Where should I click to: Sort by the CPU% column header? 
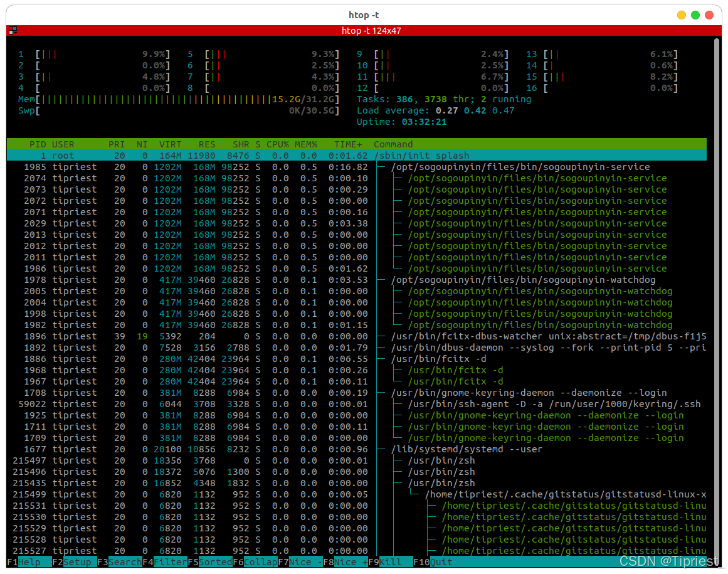coord(278,144)
